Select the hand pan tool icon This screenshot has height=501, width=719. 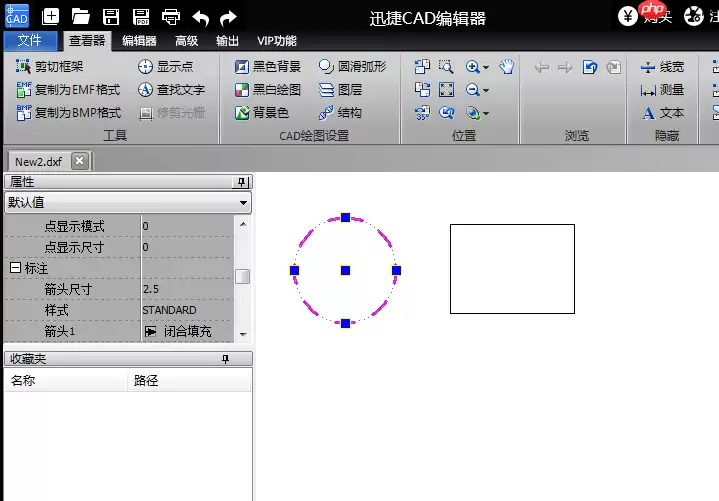click(507, 67)
